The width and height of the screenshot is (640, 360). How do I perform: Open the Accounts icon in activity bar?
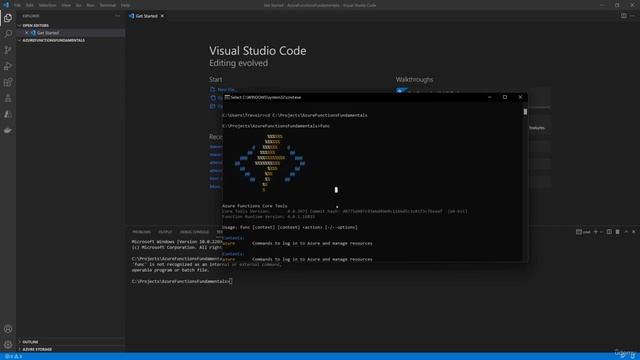[x=8, y=329]
